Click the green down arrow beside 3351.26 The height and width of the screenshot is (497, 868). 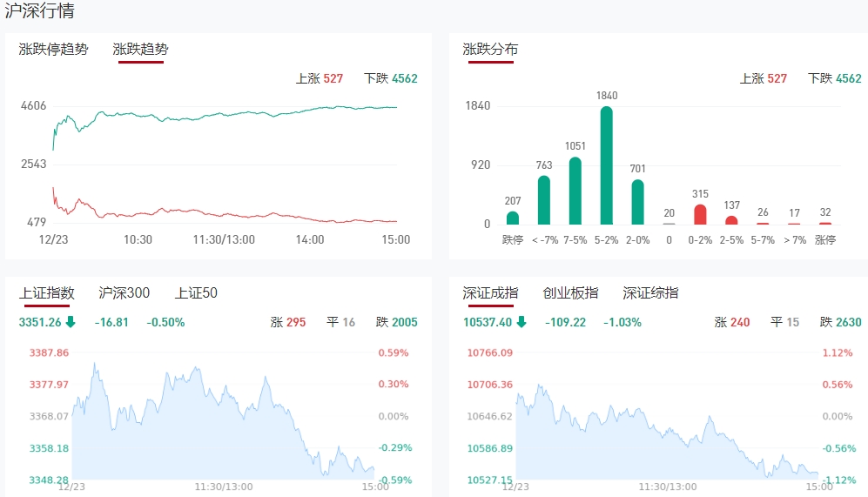[x=71, y=321]
